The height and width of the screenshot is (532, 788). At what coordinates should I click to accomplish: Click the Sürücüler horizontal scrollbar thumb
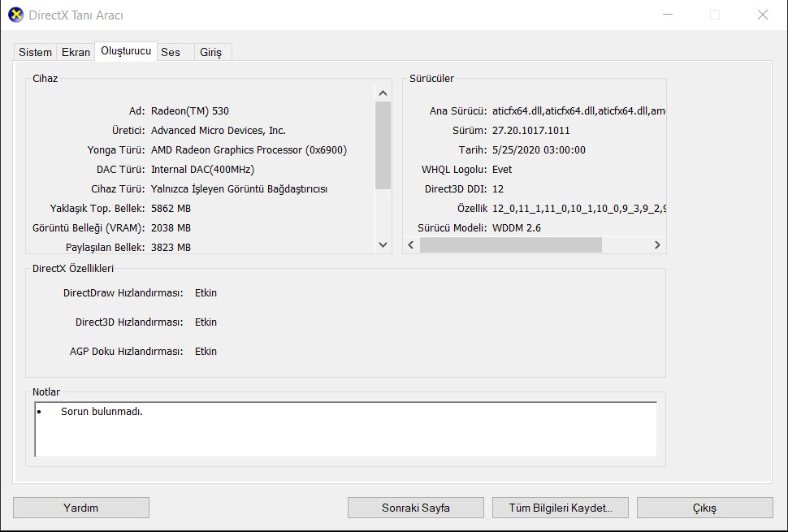(x=511, y=244)
